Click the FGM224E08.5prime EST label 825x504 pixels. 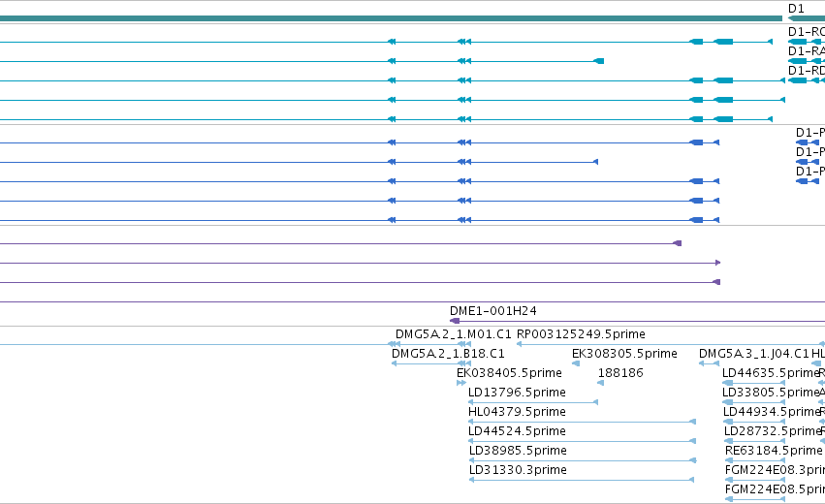[775, 489]
